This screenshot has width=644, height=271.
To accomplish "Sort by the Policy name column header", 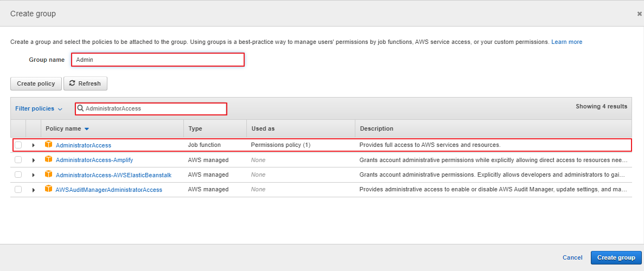I will [63, 128].
